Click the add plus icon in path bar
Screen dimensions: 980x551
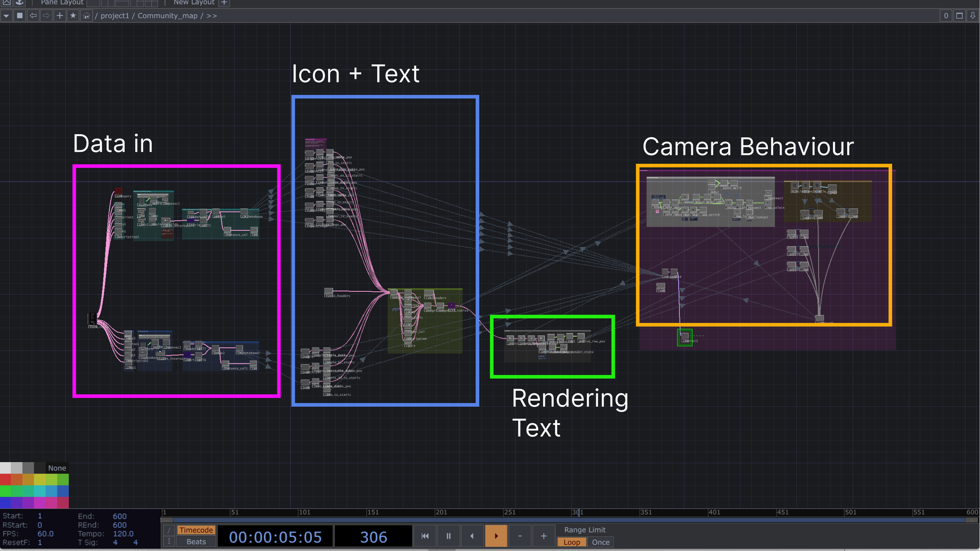click(x=60, y=16)
